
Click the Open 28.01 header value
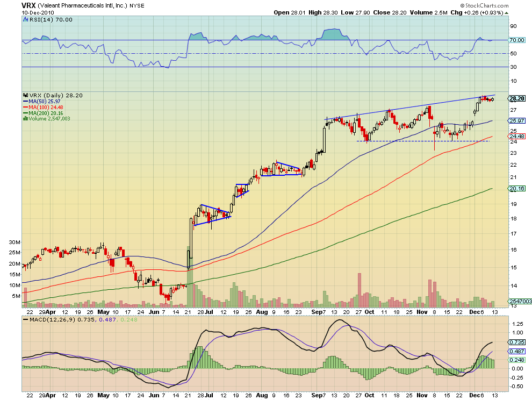[x=290, y=12]
